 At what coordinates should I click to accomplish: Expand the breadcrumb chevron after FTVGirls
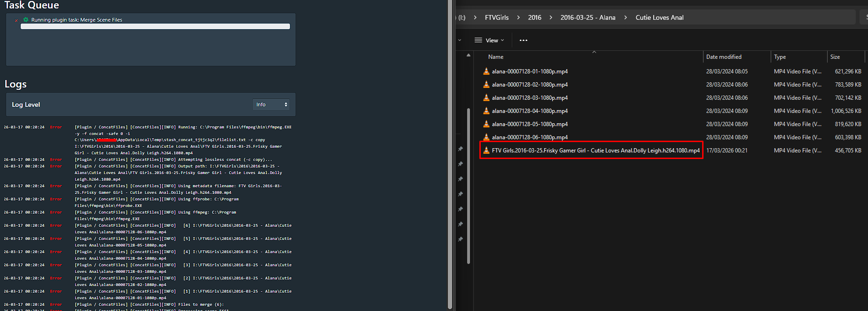point(518,17)
